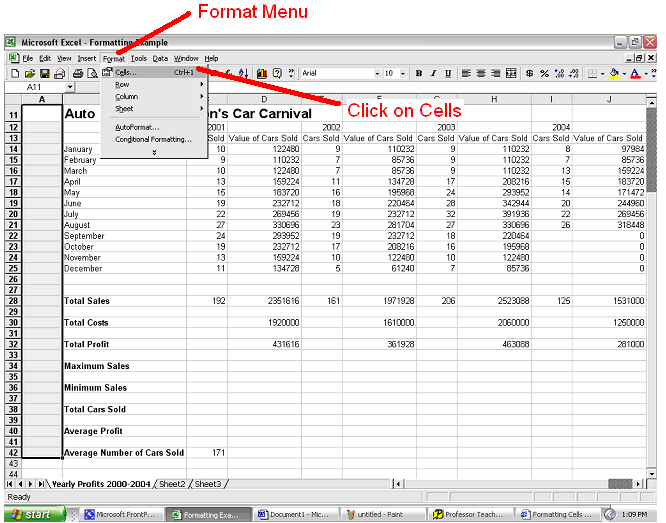Switch to the Sheet2 tab
The image size is (666, 523).
coord(172,484)
